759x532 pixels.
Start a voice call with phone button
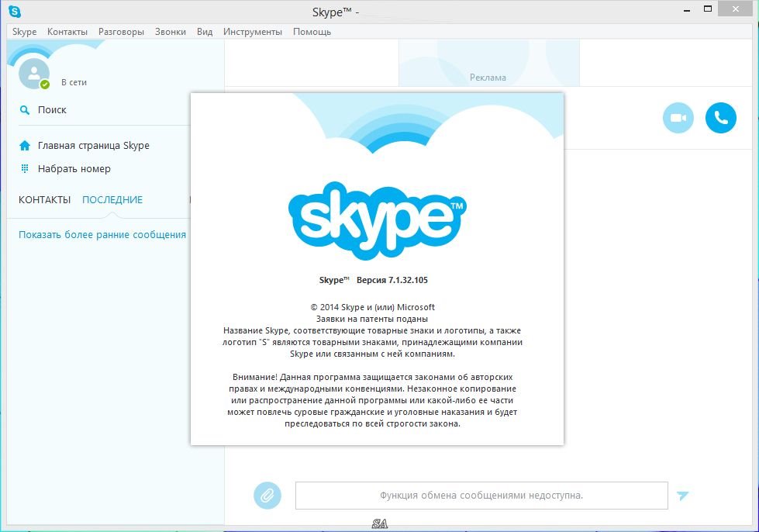[x=721, y=118]
